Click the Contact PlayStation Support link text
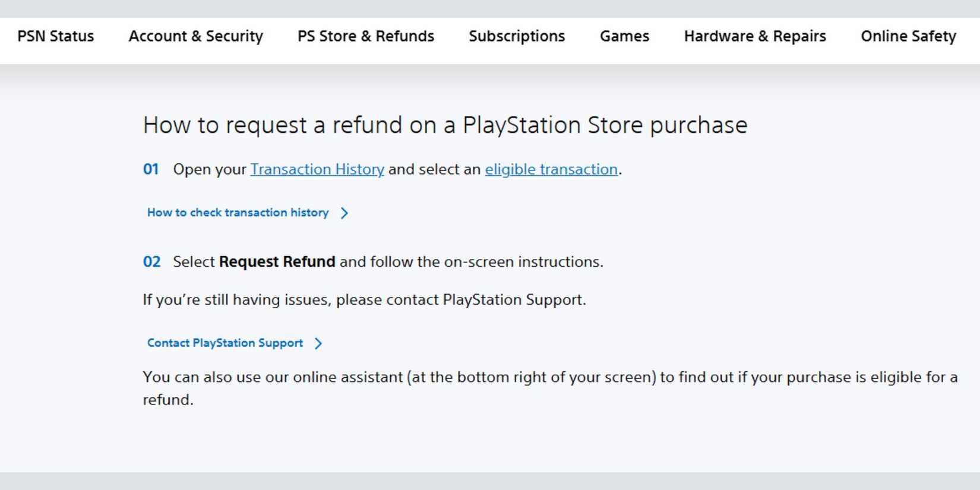 pyautogui.click(x=225, y=343)
